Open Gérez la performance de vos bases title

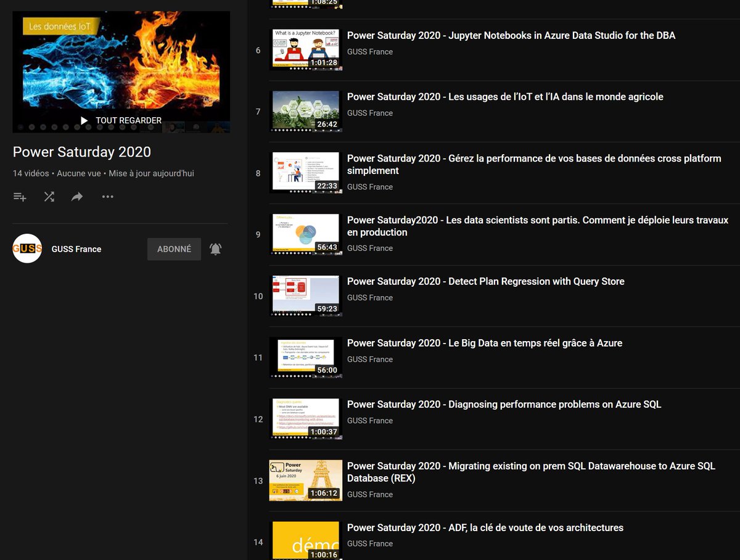tap(534, 165)
